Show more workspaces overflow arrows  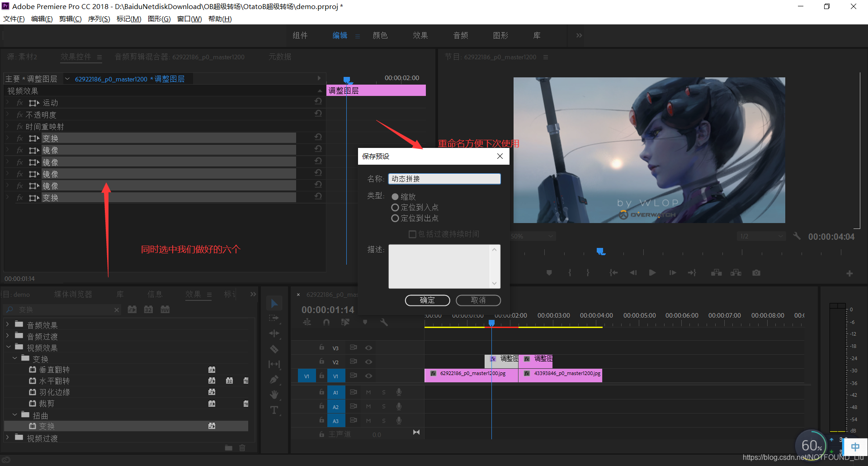[x=579, y=35]
